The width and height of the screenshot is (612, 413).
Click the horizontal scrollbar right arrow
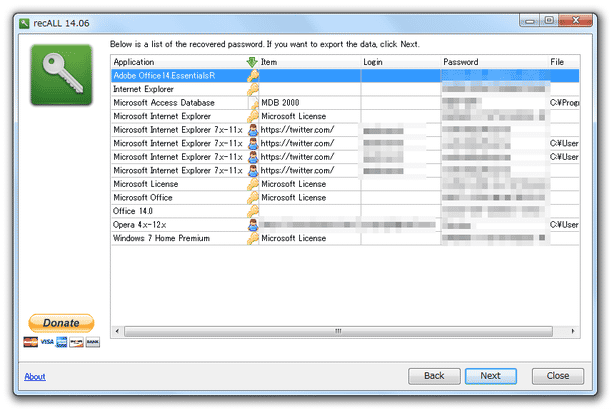(x=573, y=331)
